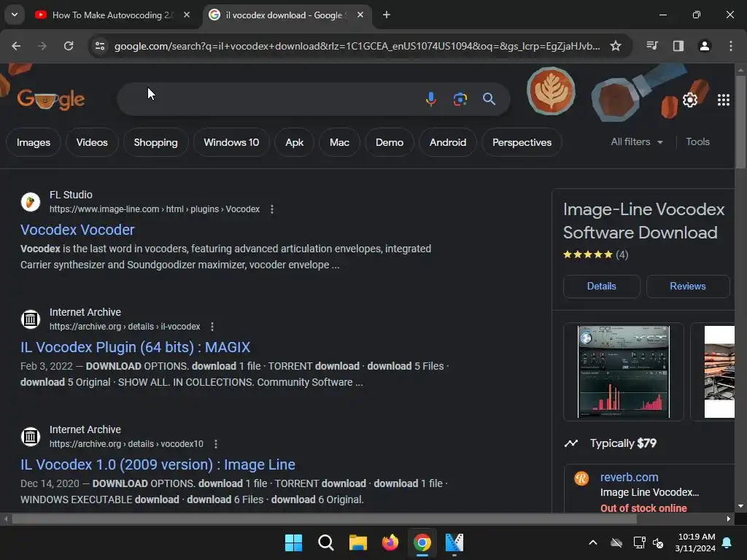The height and width of the screenshot is (560, 747).
Task: Apply the Android filter chip
Action: click(448, 142)
